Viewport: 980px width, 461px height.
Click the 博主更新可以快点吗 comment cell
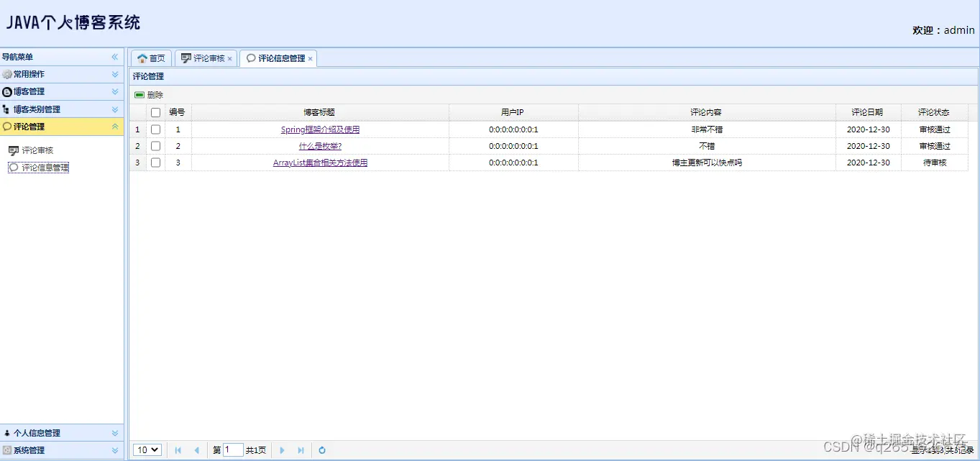click(x=707, y=163)
